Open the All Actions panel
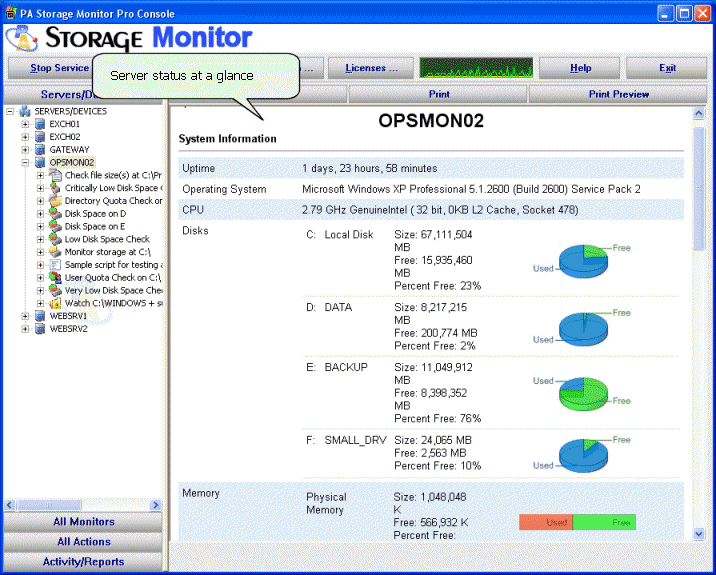The height and width of the screenshot is (575, 716). (x=83, y=542)
